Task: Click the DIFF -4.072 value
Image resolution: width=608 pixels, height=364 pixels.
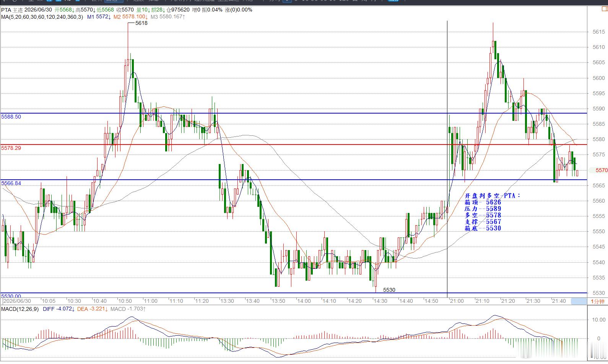Action: tap(59, 309)
